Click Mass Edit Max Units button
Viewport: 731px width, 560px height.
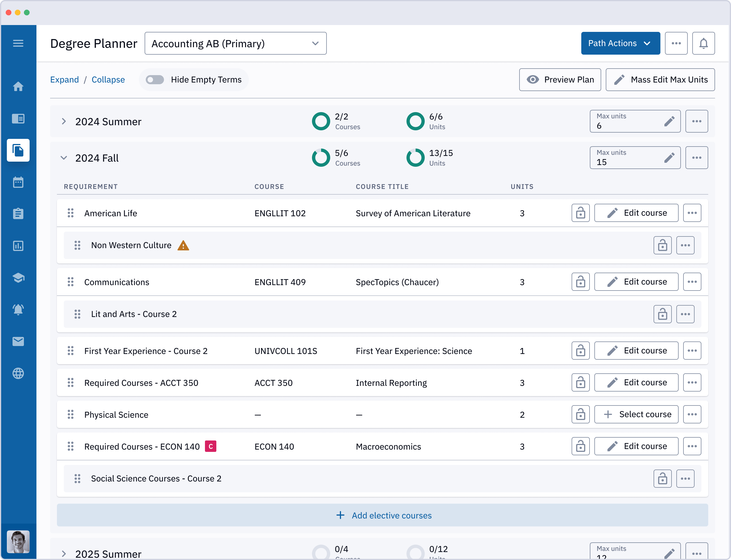660,80
